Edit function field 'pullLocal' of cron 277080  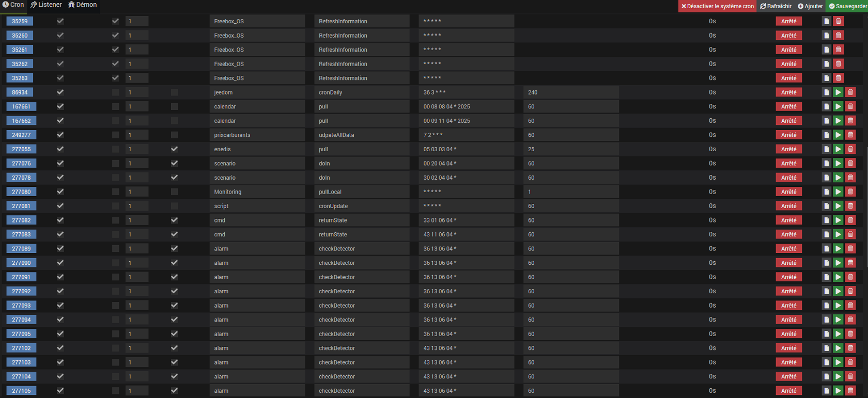click(362, 192)
